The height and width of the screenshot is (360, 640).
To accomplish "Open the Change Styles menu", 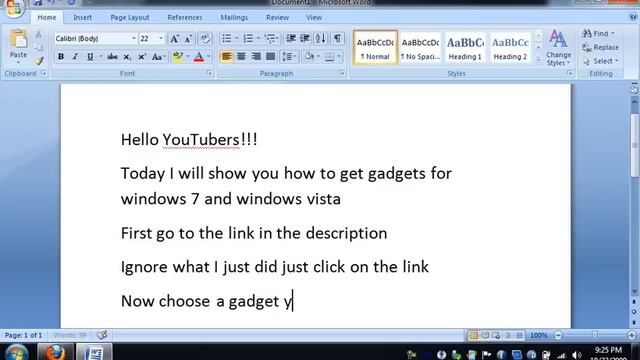I will tap(558, 48).
